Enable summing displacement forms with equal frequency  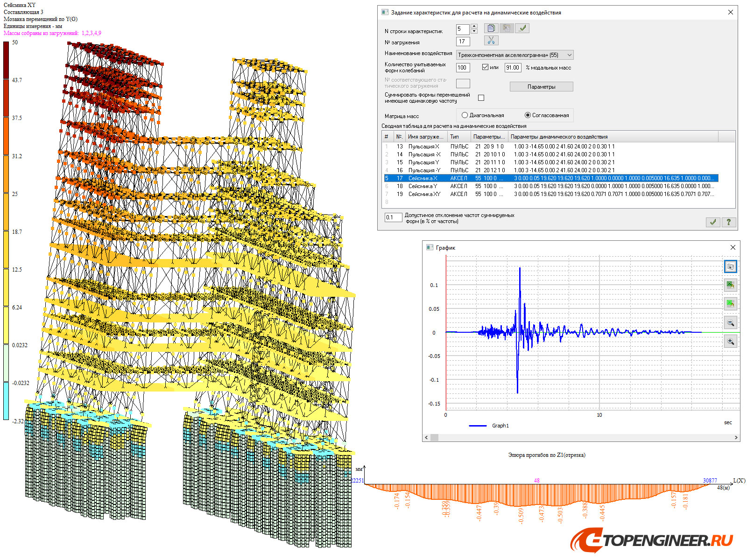[481, 98]
